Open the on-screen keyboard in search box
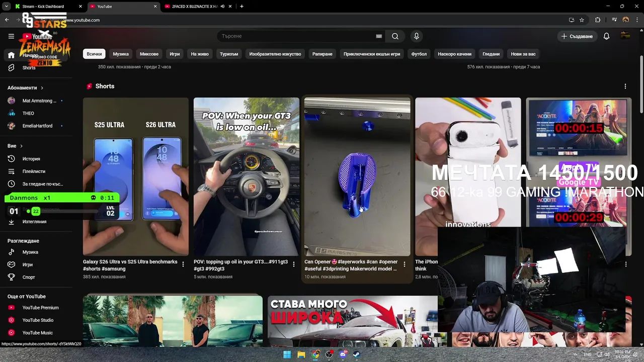This screenshot has width=644, height=362. (379, 36)
